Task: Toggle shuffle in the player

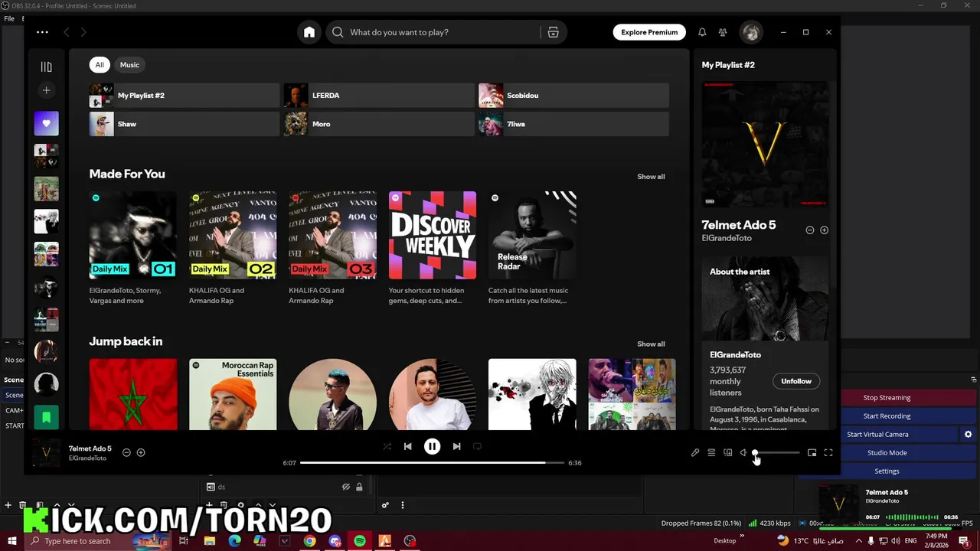Action: [x=387, y=446]
